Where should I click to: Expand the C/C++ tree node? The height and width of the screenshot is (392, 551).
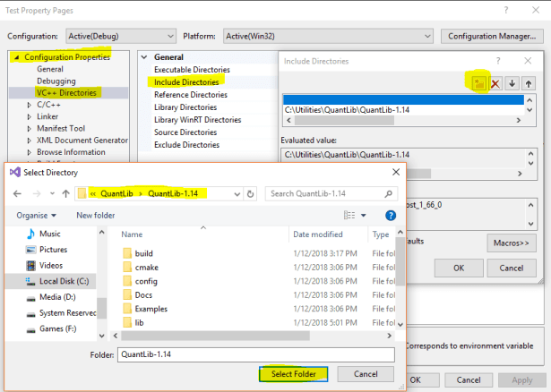point(30,105)
